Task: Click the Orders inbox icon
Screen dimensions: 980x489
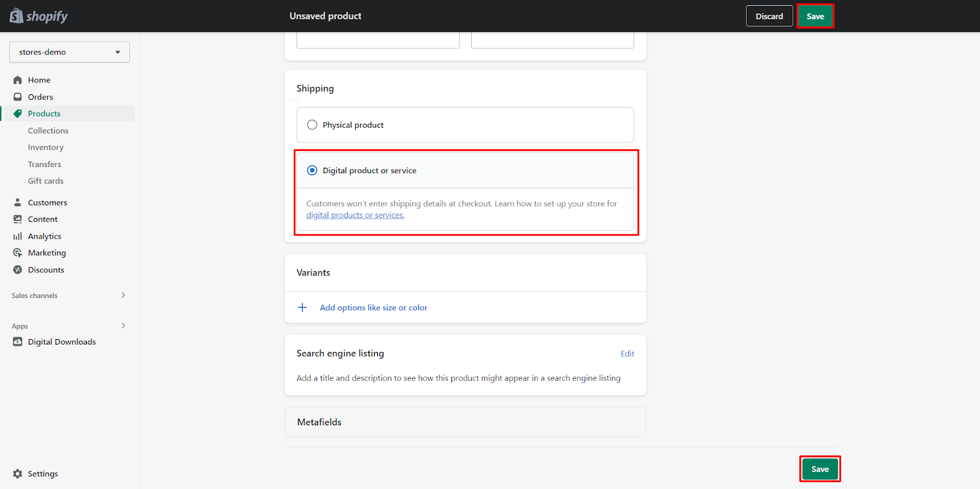Action: 18,97
